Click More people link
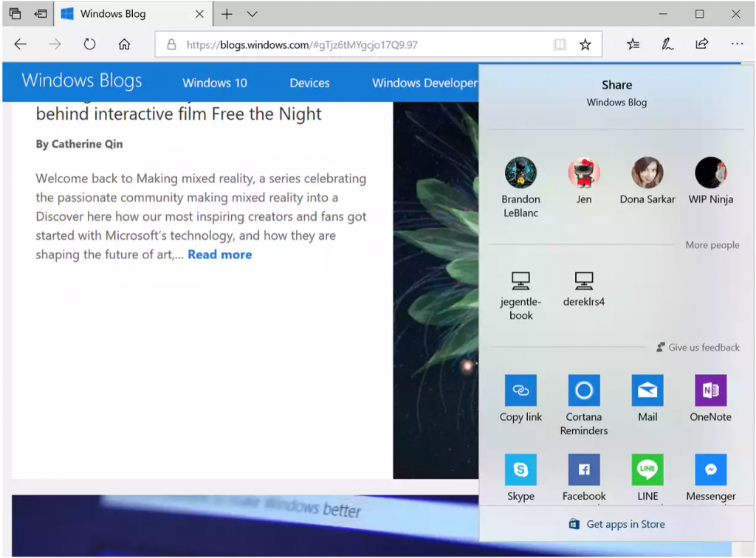 712,245
